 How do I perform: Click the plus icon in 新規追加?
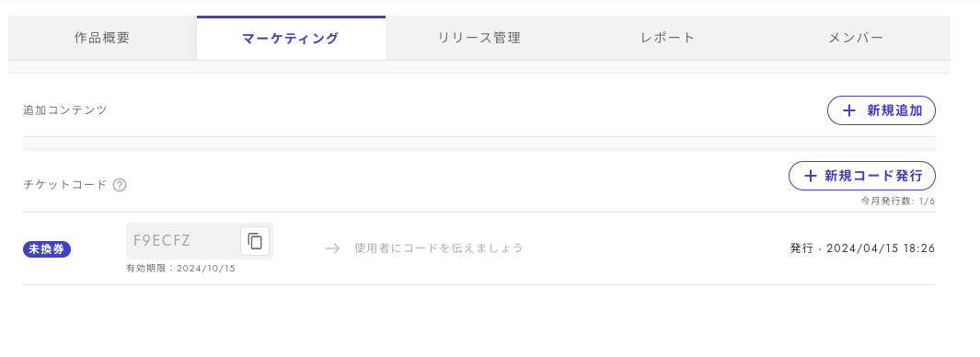[x=848, y=110]
